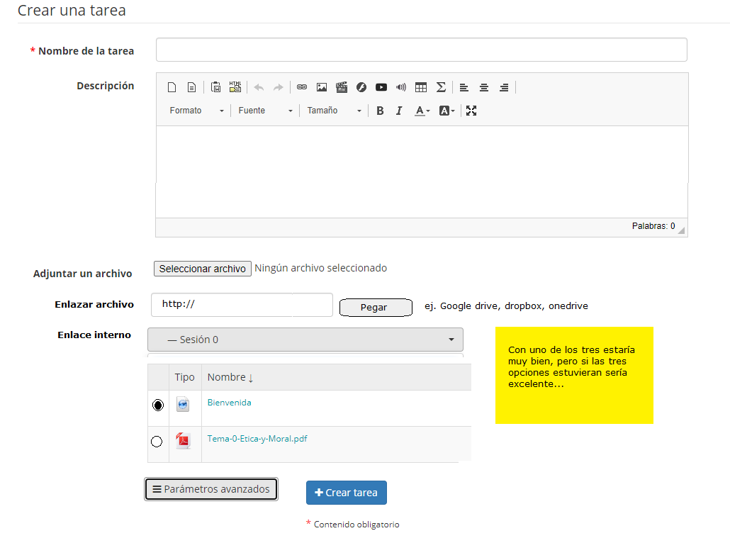
Task: Click the Pegar button
Action: tap(376, 307)
